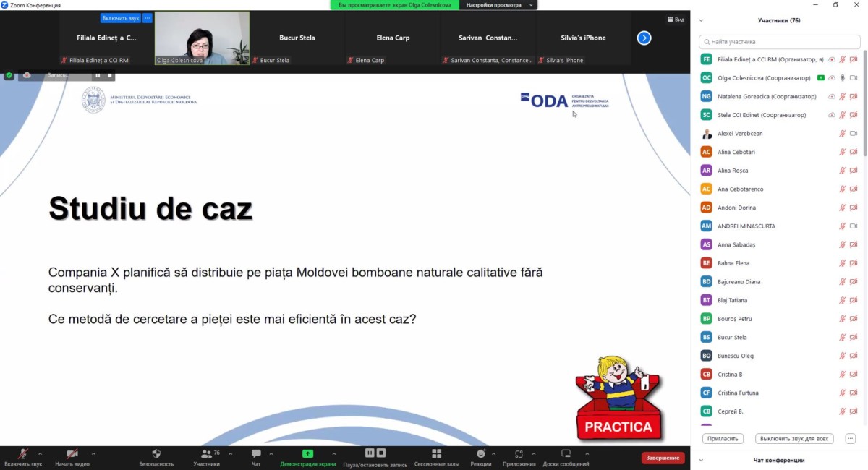Select participant Bunescu Oleg in the list
868x470 pixels.
tap(778, 356)
